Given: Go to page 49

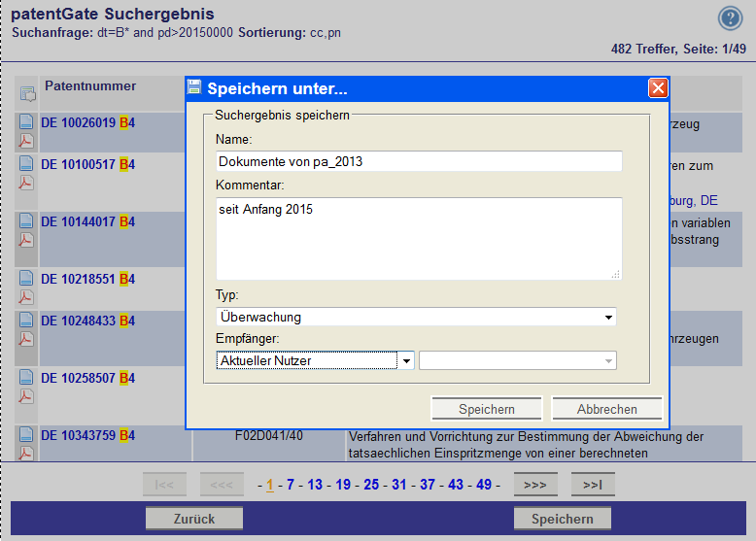Looking at the screenshot, I should tap(484, 485).
